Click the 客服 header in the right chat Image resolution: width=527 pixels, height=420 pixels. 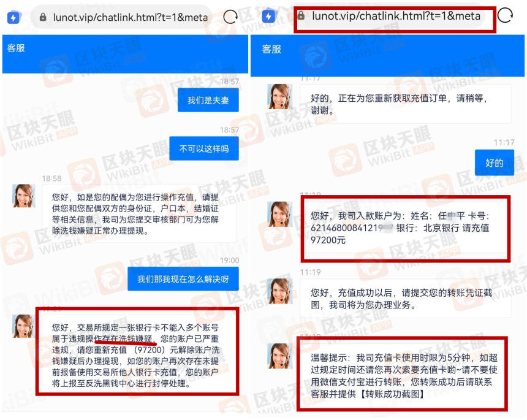[x=272, y=49]
